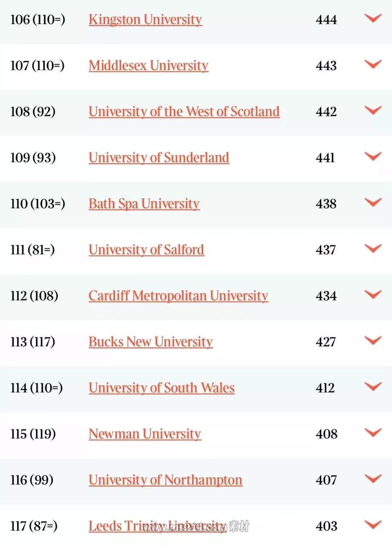Expand the University of Northampton chevron
Screen dimensions: 392x548
tap(373, 479)
